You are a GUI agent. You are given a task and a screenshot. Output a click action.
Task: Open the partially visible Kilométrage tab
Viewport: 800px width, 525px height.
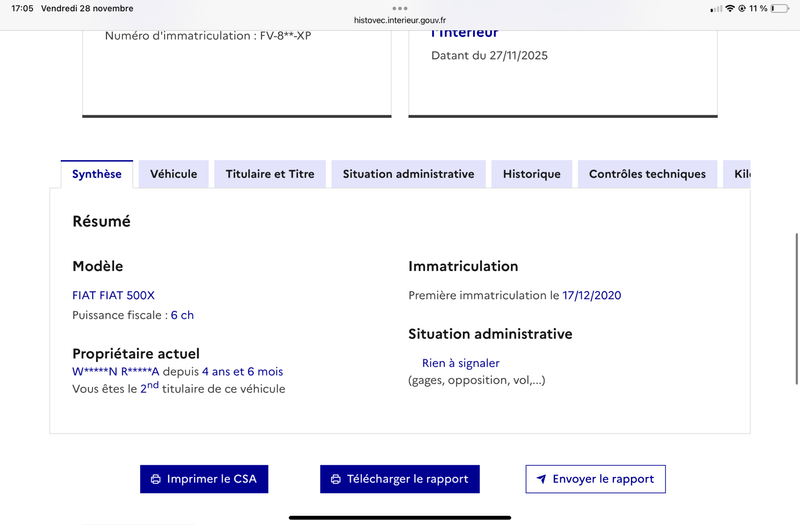click(x=740, y=174)
